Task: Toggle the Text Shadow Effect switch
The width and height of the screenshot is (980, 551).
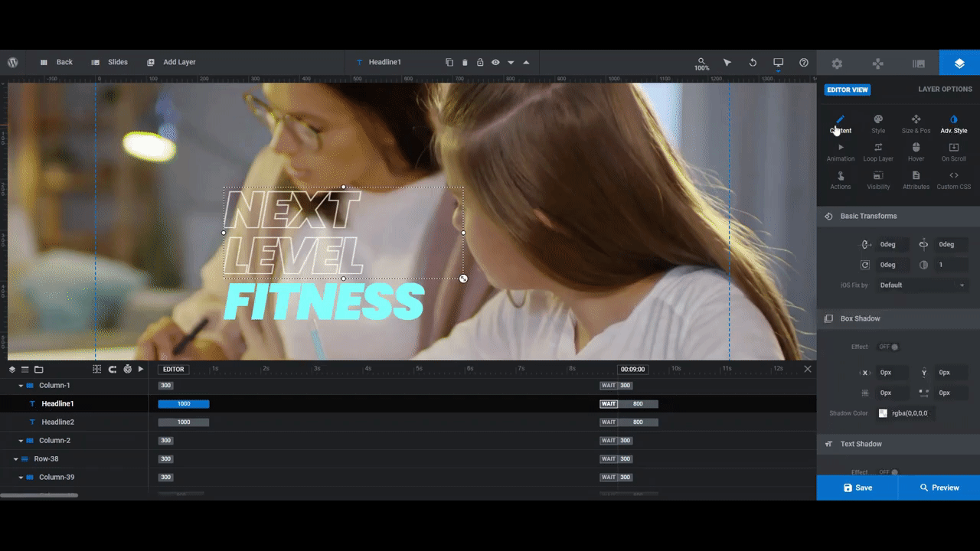Action: tap(889, 472)
